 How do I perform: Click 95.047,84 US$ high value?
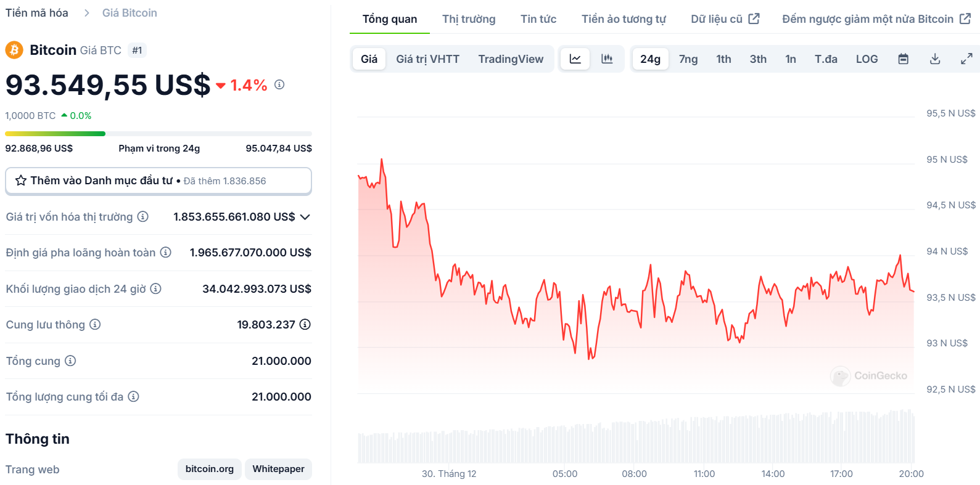(279, 149)
